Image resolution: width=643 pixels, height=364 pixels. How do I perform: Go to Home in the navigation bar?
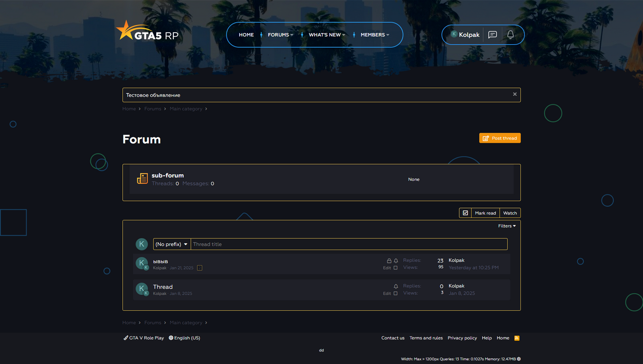(x=246, y=35)
